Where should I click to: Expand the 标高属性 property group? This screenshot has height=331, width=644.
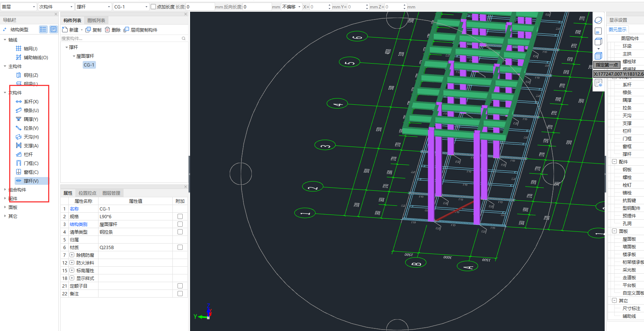click(72, 270)
